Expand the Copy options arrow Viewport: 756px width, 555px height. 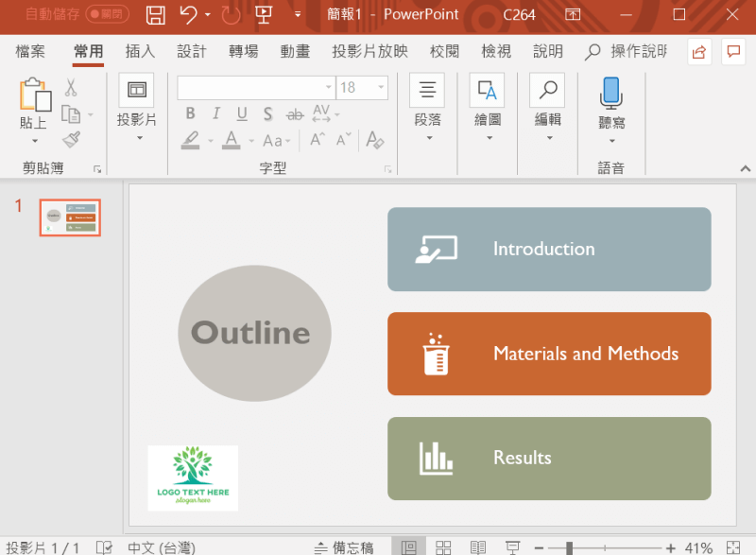(90, 114)
